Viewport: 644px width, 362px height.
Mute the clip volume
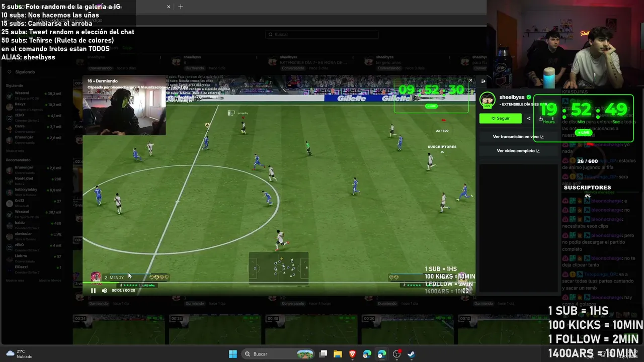pyautogui.click(x=104, y=291)
